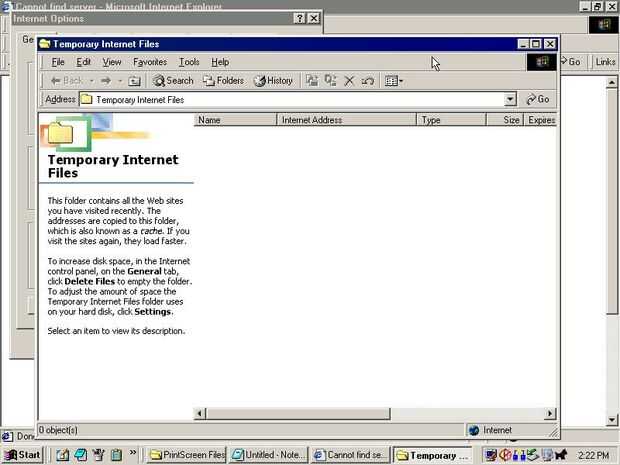Open the Forward button history dropdown arrow
The image size is (620, 465).
(x=119, y=81)
